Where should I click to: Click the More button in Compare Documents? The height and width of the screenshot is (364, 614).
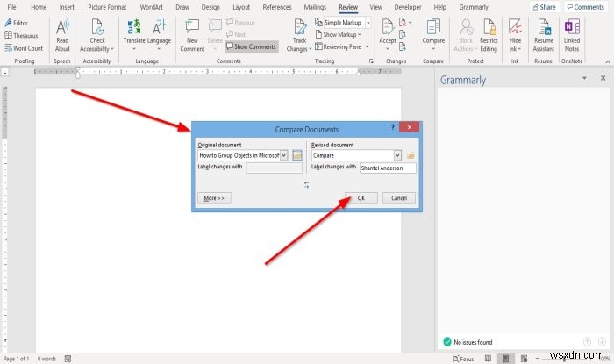point(214,198)
